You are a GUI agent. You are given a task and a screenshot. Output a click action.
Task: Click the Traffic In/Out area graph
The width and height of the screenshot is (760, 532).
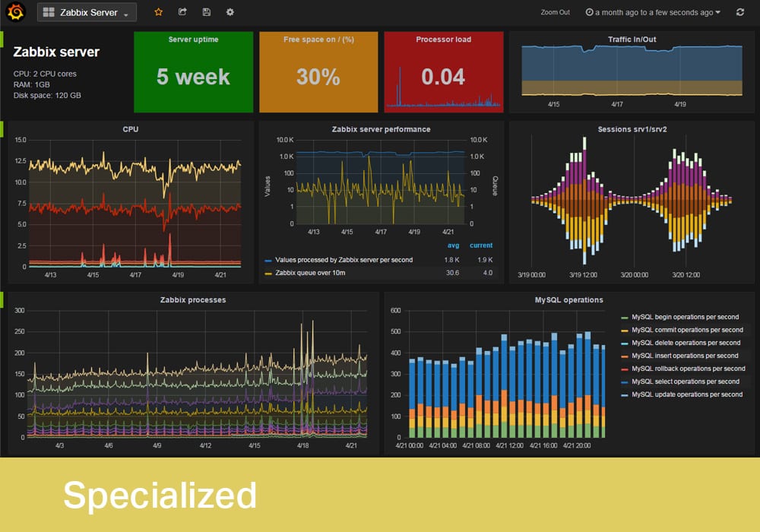coord(632,71)
